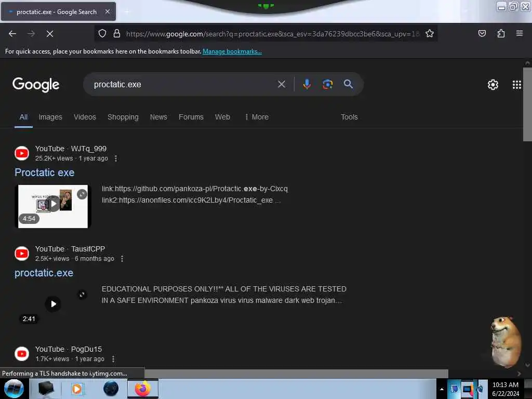This screenshot has height=399, width=532.
Task: Click YouTube icon of WJTq_999 result
Action: coord(22,153)
